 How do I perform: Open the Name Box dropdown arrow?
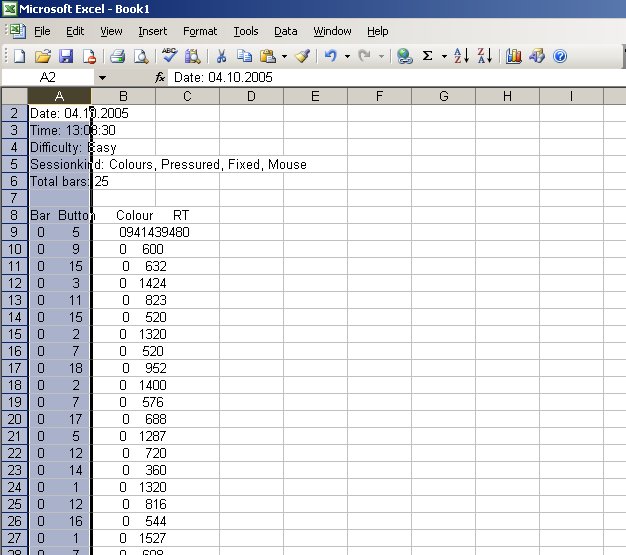(x=102, y=77)
